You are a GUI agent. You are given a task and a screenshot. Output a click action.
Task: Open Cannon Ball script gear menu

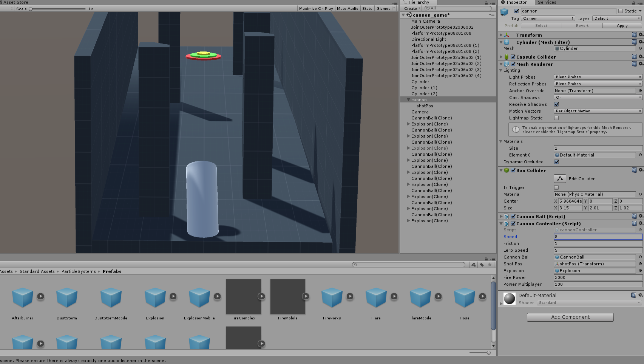click(641, 216)
